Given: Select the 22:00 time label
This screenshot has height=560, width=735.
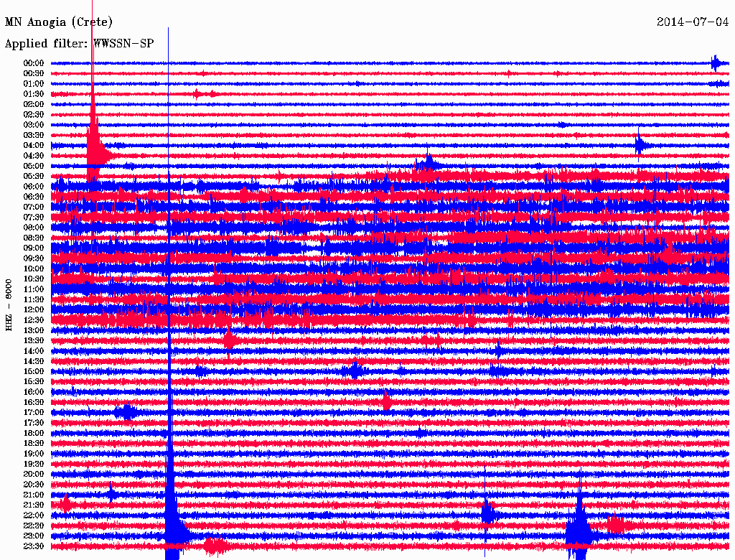Looking at the screenshot, I should pos(34,515).
